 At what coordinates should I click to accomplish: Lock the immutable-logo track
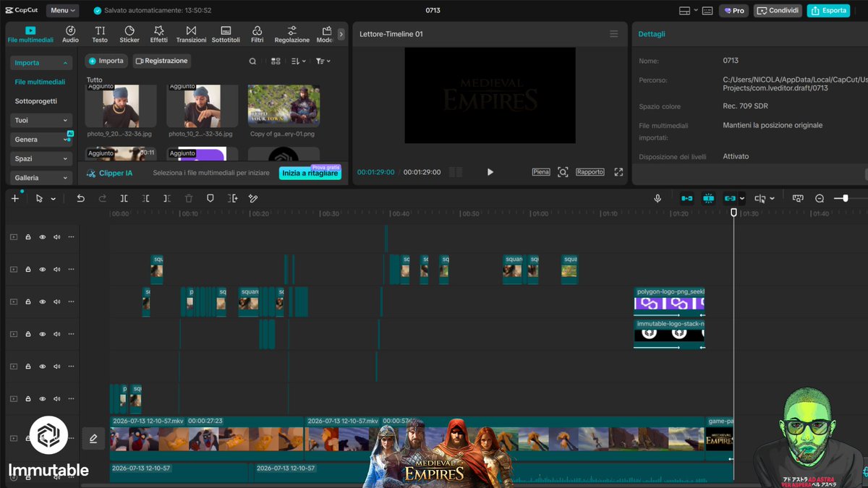[27, 334]
